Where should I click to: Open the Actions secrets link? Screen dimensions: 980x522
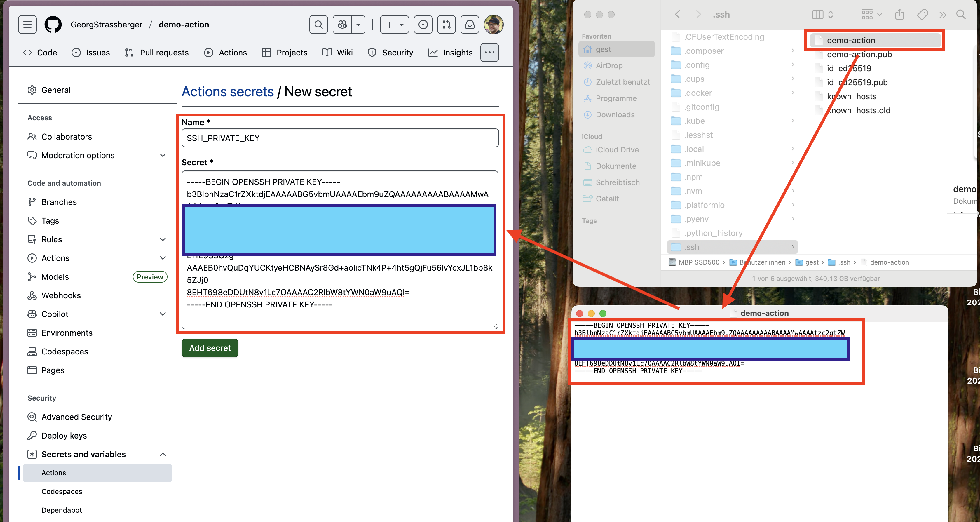[x=228, y=91]
